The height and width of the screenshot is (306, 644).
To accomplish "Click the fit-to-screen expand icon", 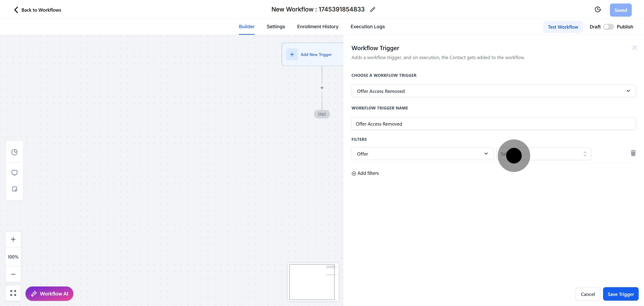I will point(13,293).
